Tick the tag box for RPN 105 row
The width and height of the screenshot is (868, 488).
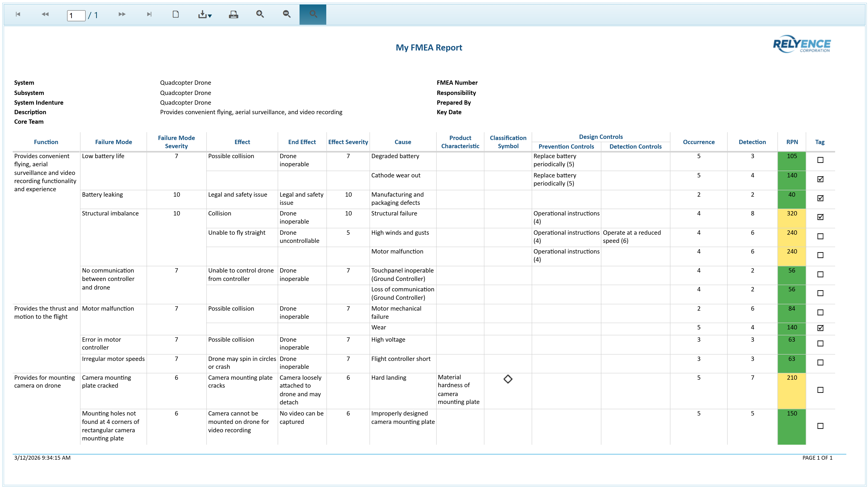click(x=820, y=160)
